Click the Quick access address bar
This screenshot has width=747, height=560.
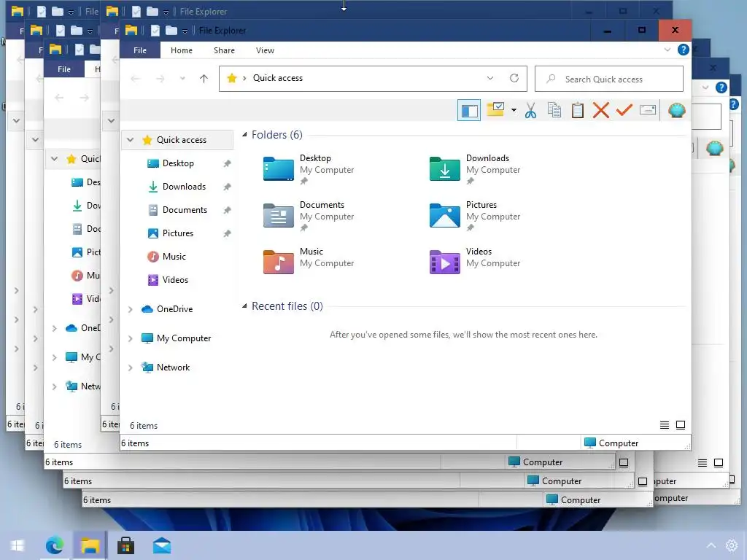(x=373, y=78)
